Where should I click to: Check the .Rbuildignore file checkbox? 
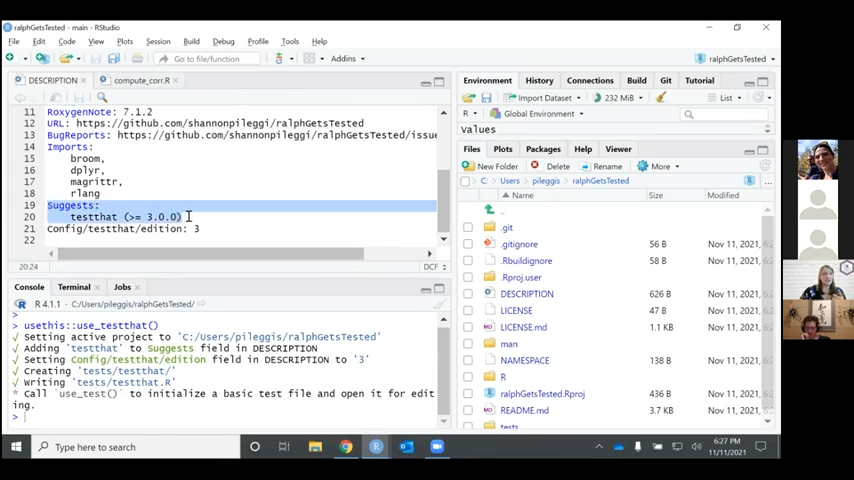[x=468, y=260]
